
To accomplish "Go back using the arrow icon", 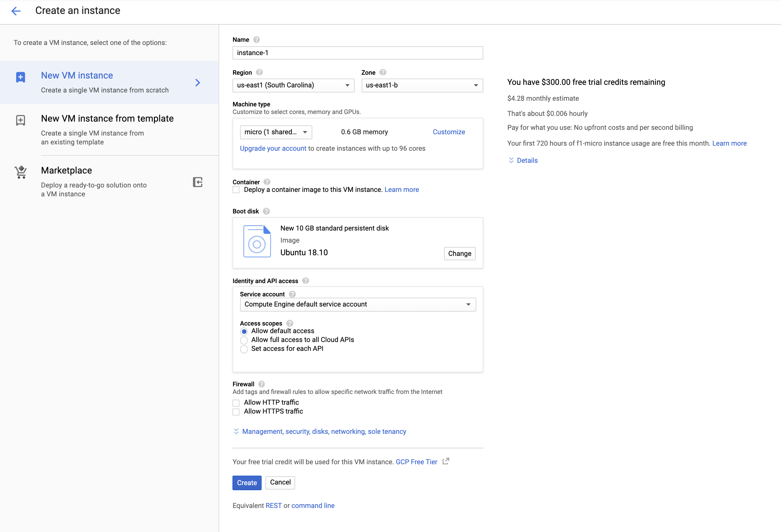I will tap(16, 11).
